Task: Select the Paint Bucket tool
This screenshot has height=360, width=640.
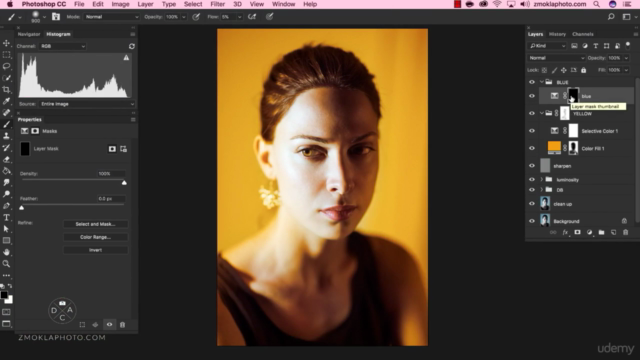Action: [x=6, y=171]
